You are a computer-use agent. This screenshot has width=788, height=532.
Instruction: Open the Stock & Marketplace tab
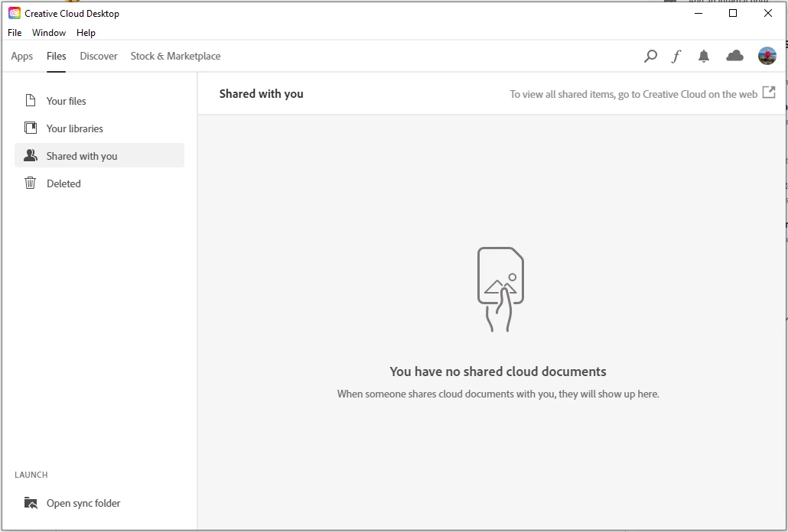click(175, 57)
